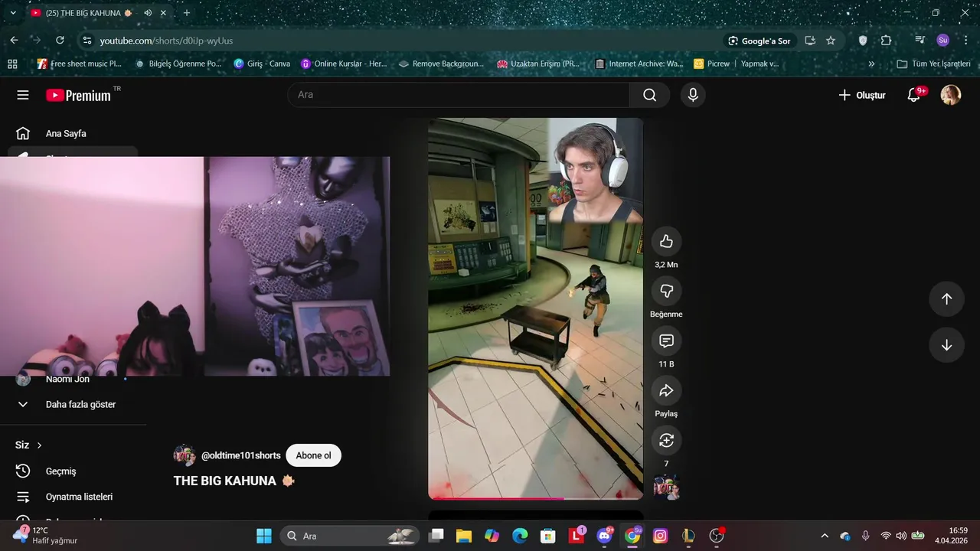Open Giriş - Canva bookmark
Viewport: 980px width, 551px height.
click(x=262, y=64)
